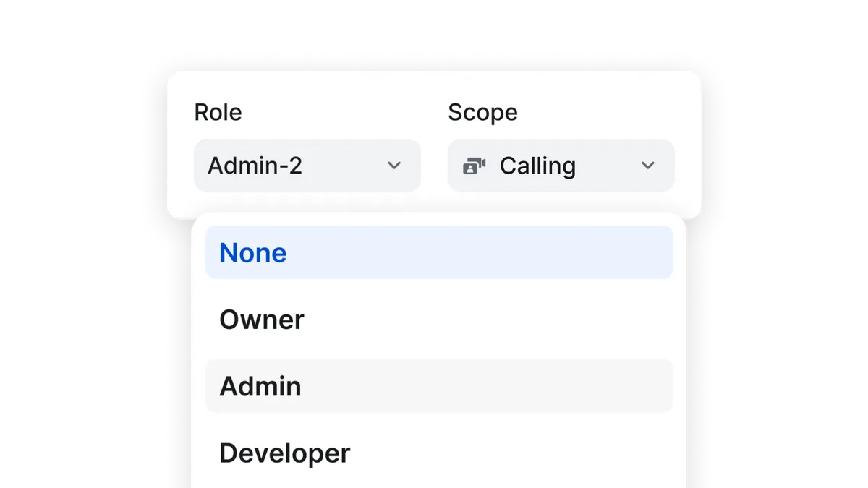Viewport: 868px width, 488px height.
Task: Click the highlighted None entry text
Action: [x=252, y=253]
